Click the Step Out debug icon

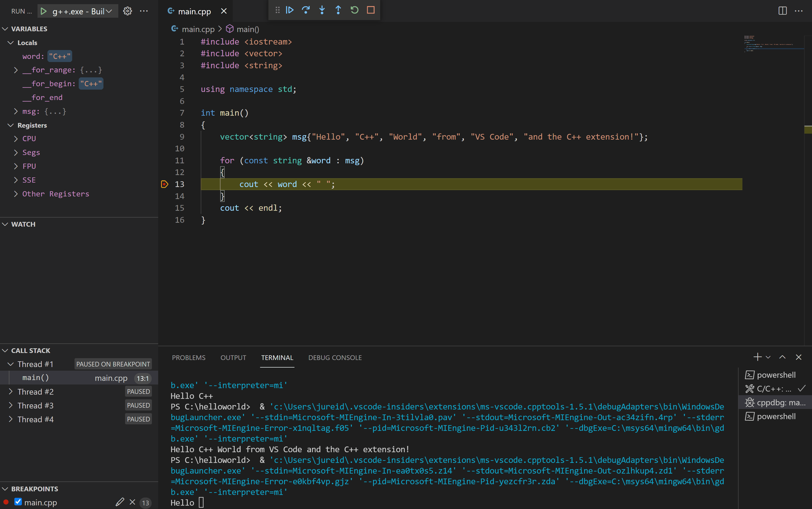(338, 10)
